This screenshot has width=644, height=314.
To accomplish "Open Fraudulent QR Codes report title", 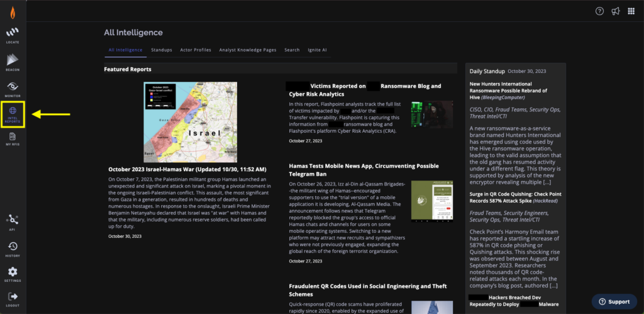I will 367,290.
